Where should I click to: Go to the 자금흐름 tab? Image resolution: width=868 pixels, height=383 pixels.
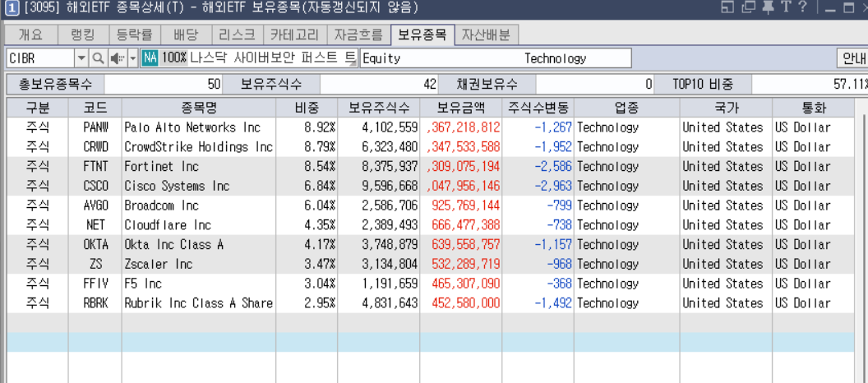coord(358,35)
